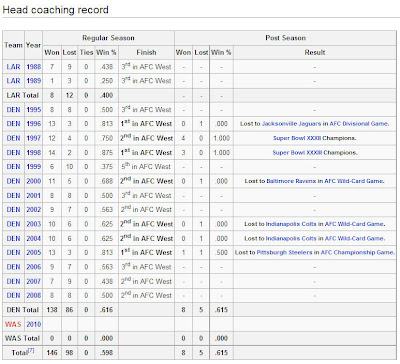Open the LAR link in the 1988 row

pos(13,67)
